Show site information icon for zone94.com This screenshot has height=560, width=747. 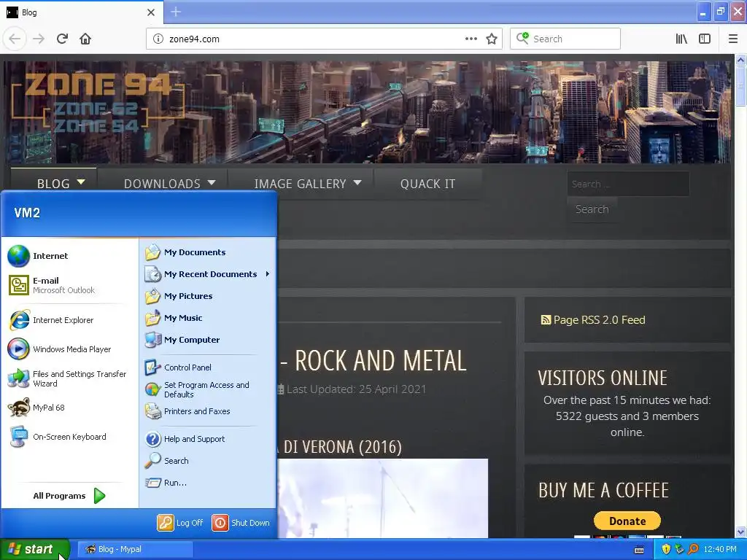(158, 39)
